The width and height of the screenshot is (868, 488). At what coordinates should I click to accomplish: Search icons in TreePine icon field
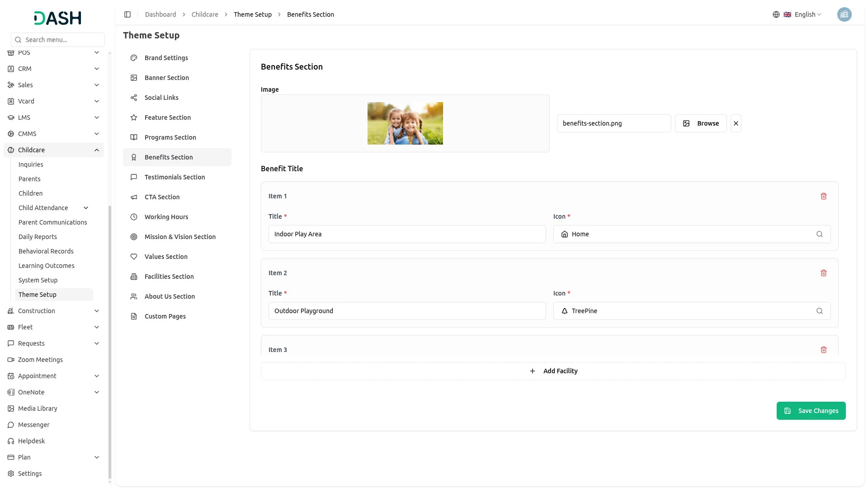[819, 311]
